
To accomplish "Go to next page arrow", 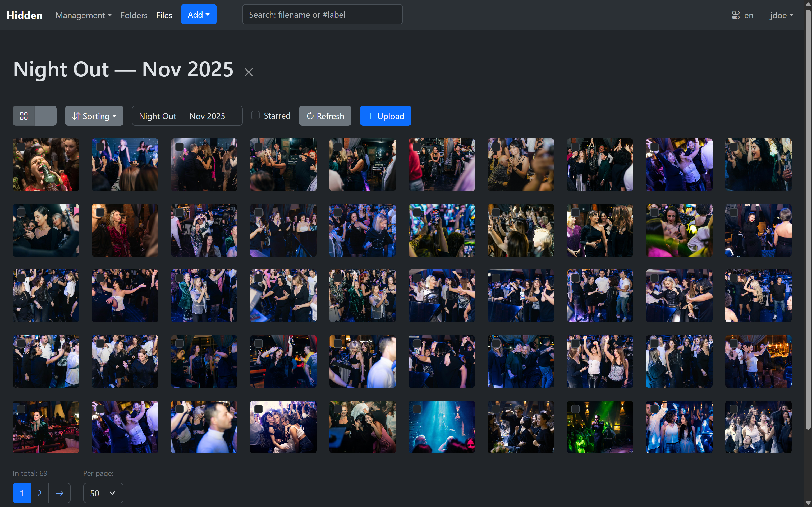I will [59, 493].
